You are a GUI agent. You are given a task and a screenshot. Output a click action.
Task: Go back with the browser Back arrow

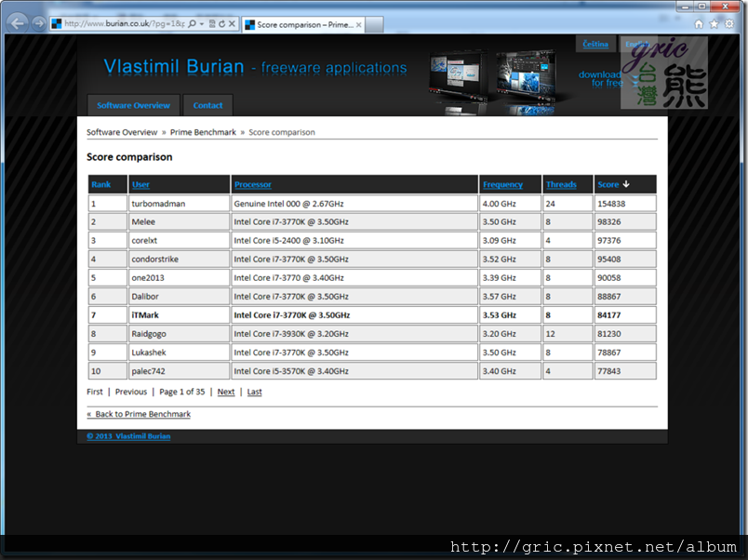17,23
